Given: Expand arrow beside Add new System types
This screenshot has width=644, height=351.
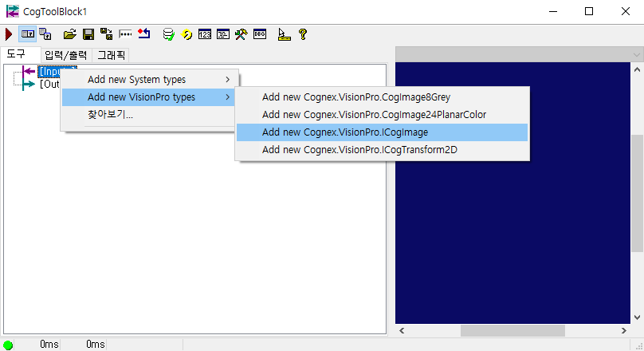Looking at the screenshot, I should [x=227, y=79].
